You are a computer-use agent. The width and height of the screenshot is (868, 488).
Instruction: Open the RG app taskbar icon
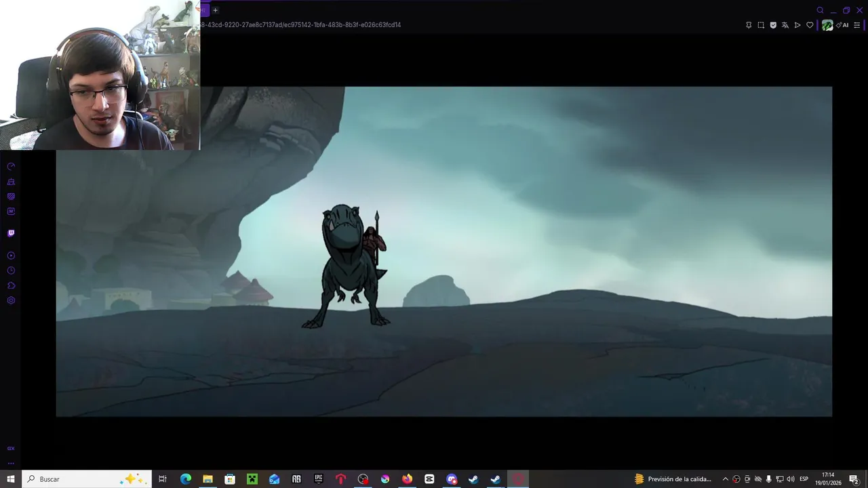point(296,479)
